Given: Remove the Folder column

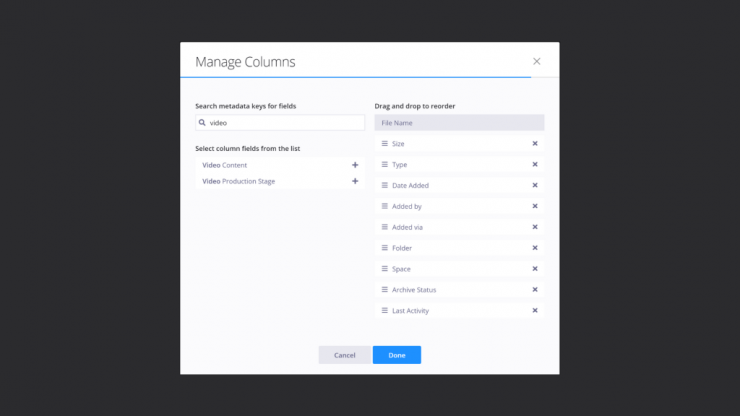Looking at the screenshot, I should [x=535, y=248].
